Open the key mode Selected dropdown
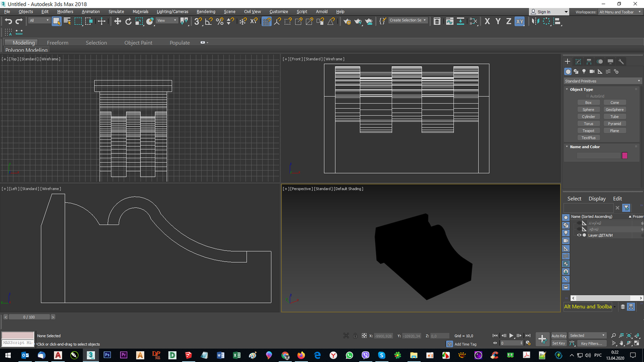This screenshot has width=644, height=362. click(x=587, y=336)
